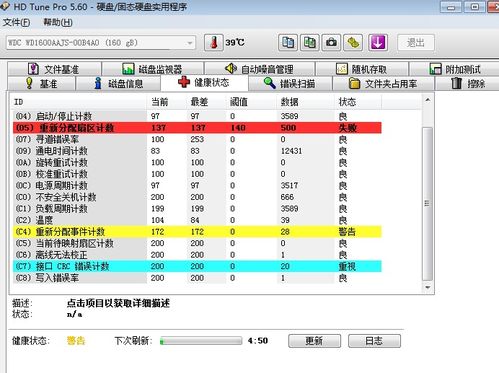The width and height of the screenshot is (499, 373).
Task: Select cyan row (C7) 接口 CRC 错误计数
Action: click(197, 266)
